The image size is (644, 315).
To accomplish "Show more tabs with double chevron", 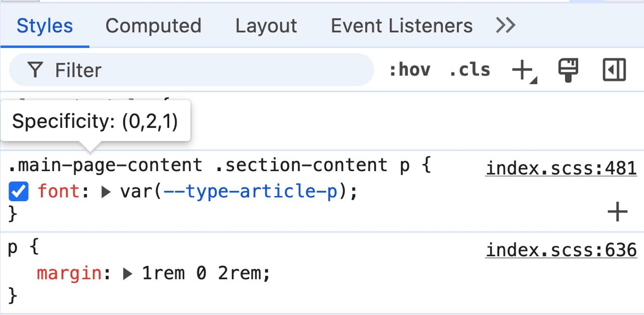I will click(x=505, y=25).
